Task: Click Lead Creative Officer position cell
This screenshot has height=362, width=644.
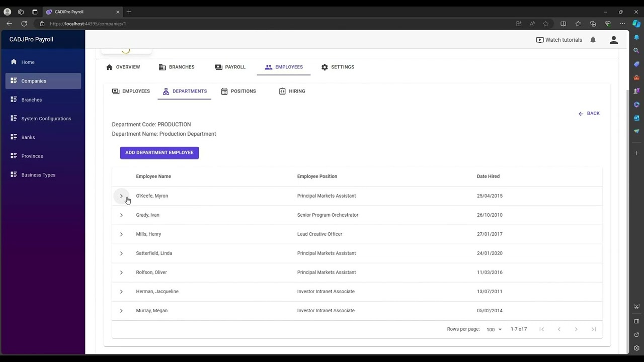Action: (x=319, y=234)
